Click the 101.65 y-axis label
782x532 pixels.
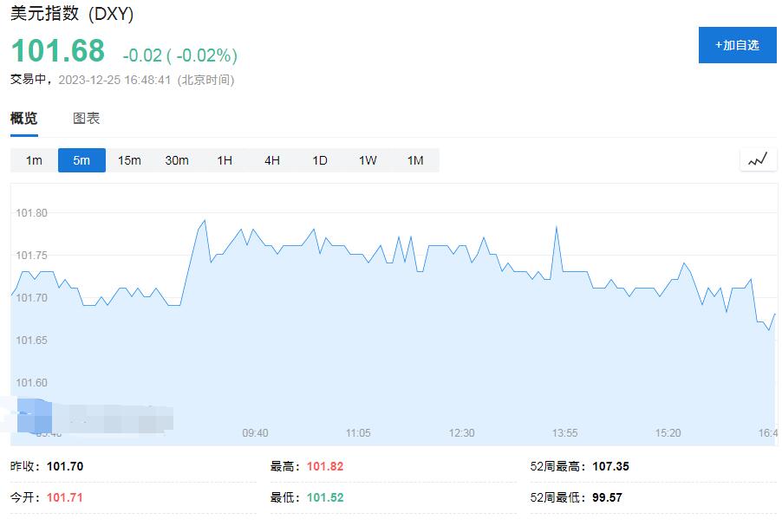[31, 340]
